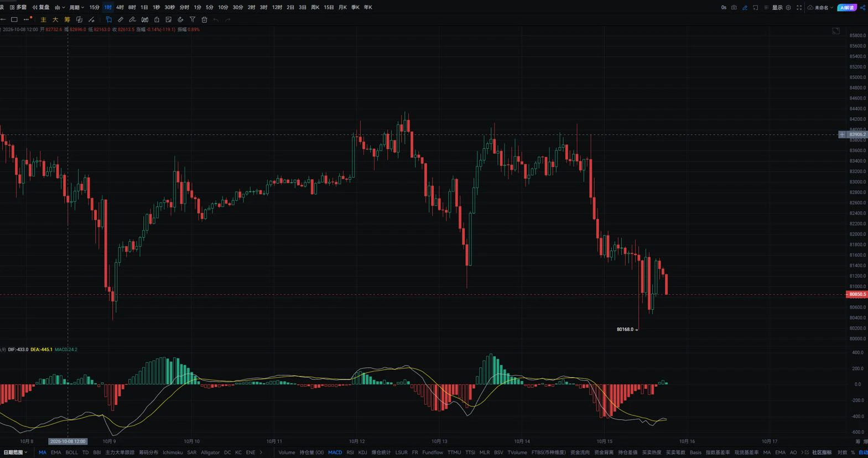Image resolution: width=868 pixels, height=458 pixels.
Task: Toggle BOLL main indicator
Action: (x=72, y=452)
